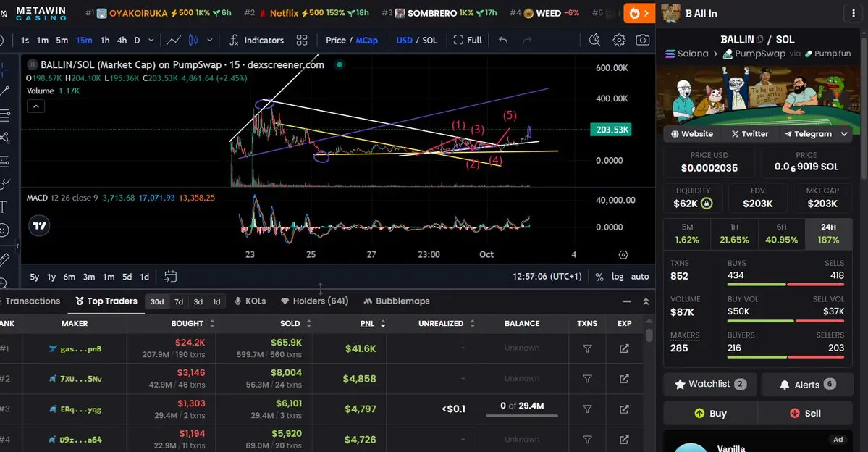Select the 15m chart timeframe
Image resolution: width=868 pixels, height=452 pixels.
pos(84,41)
